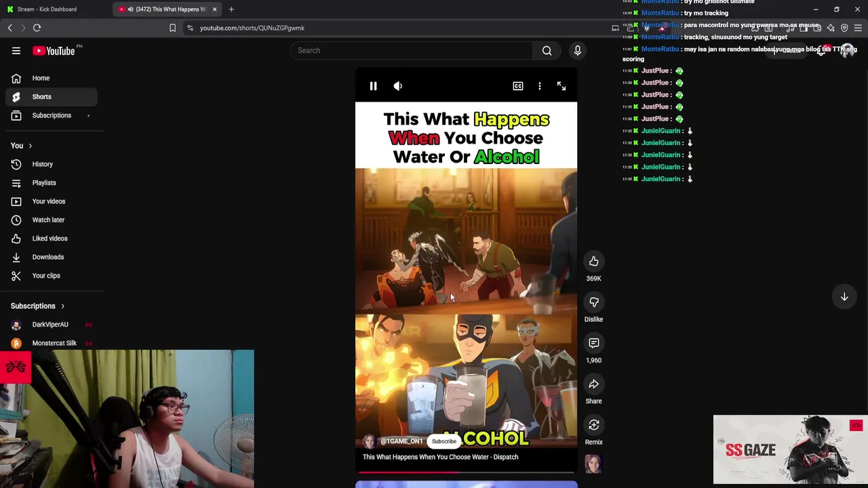Open Playlists from sidebar
This screenshot has width=868, height=488.
pos(52,183)
